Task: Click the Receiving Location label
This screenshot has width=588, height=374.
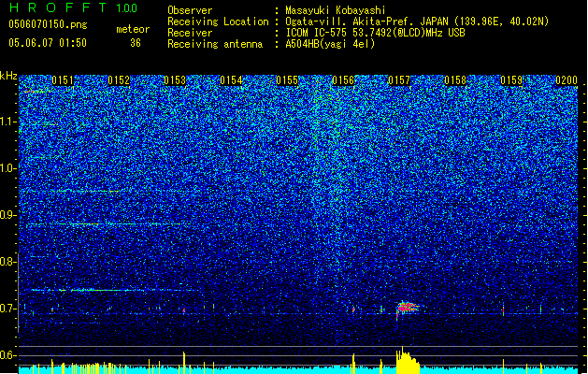Action: [218, 22]
